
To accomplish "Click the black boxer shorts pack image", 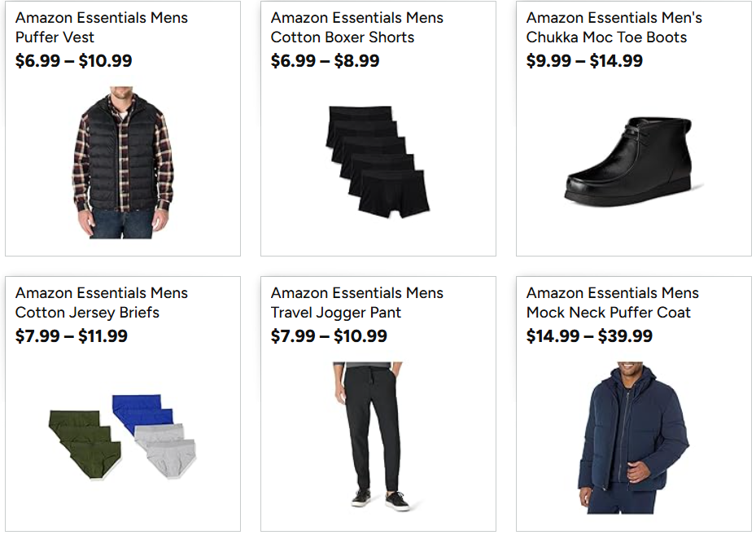I will [x=378, y=160].
